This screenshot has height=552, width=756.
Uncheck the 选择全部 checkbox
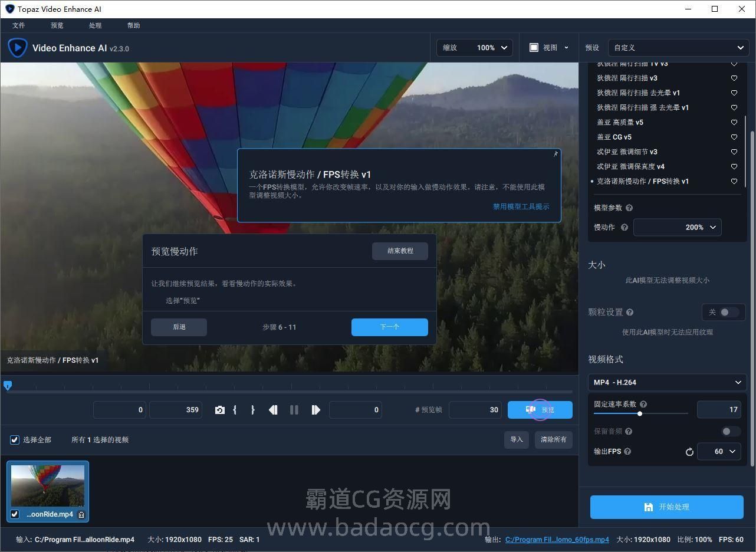tap(15, 440)
